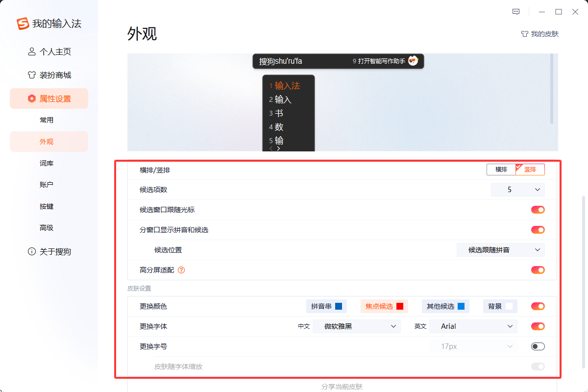This screenshot has height=392, width=588.
Task: Switch to the 常用 settings tab
Action: pyautogui.click(x=47, y=120)
